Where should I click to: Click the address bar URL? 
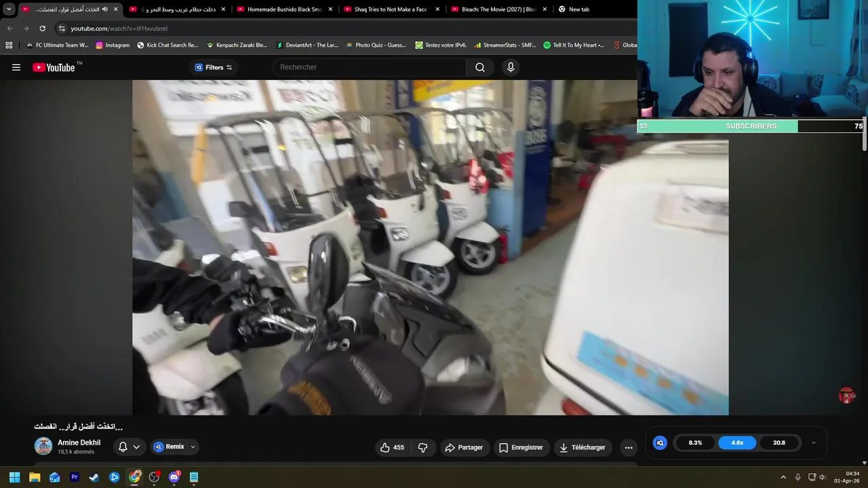pos(119,28)
